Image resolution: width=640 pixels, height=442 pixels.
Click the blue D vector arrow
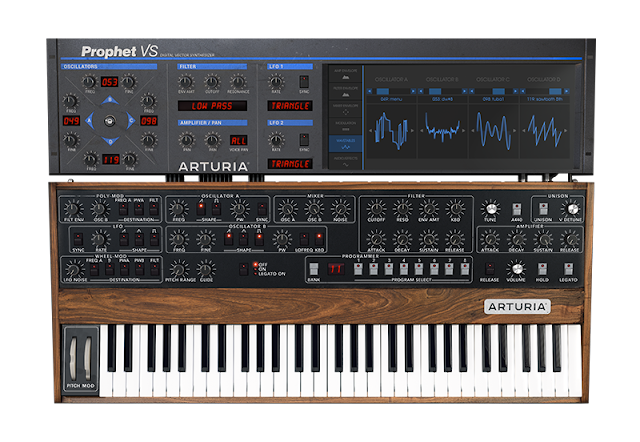click(x=110, y=141)
